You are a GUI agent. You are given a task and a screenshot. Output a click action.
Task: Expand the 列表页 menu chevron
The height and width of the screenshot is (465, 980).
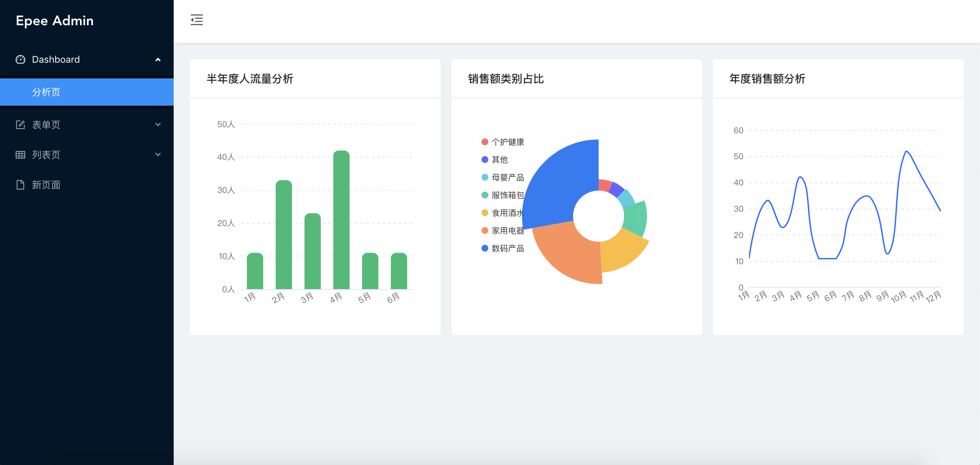[158, 155]
